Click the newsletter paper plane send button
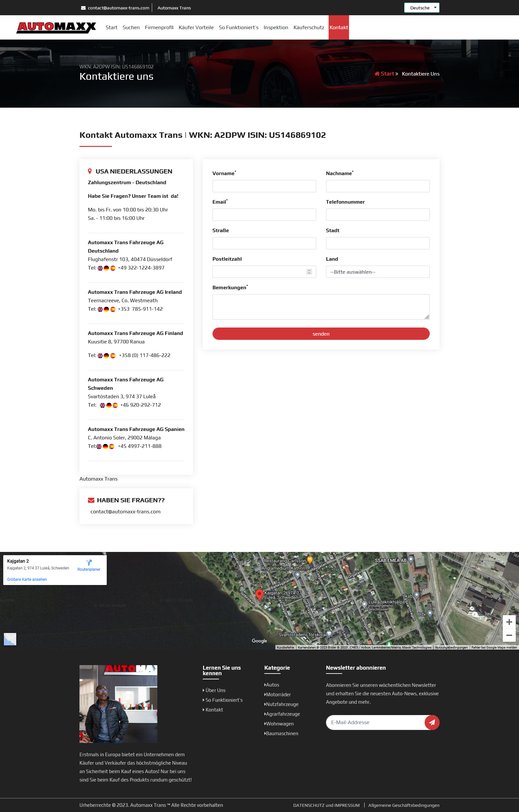Viewport: 519px width, 812px height. 432,722
